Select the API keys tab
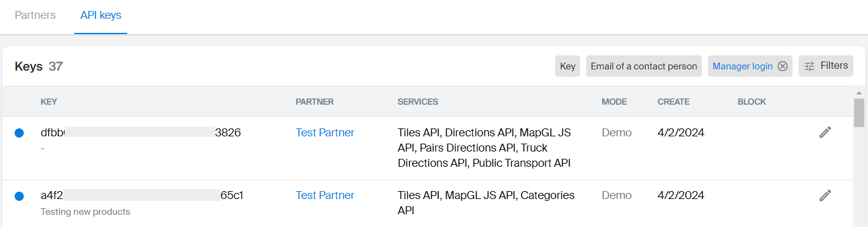The image size is (868, 227). (x=100, y=15)
